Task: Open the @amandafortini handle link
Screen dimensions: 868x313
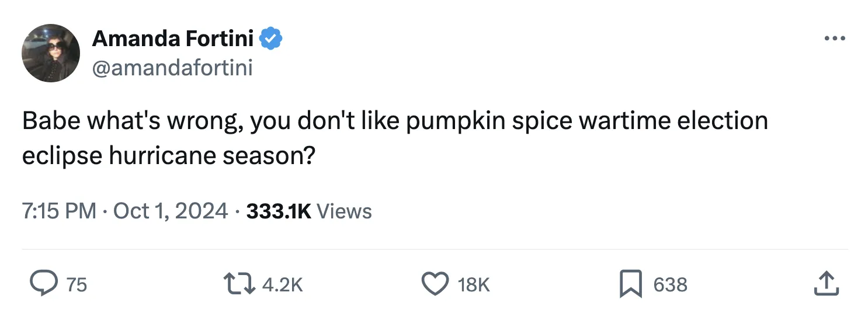Action: coord(172,68)
